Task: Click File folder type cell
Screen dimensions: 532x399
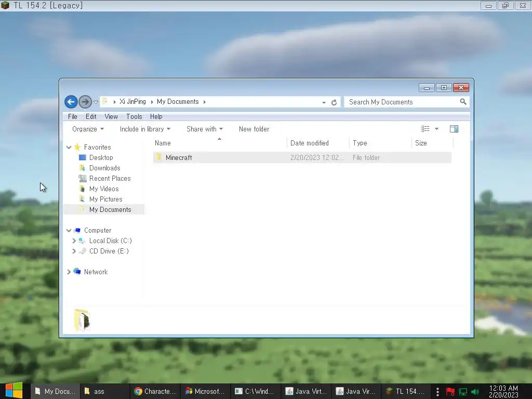Action: 366,158
